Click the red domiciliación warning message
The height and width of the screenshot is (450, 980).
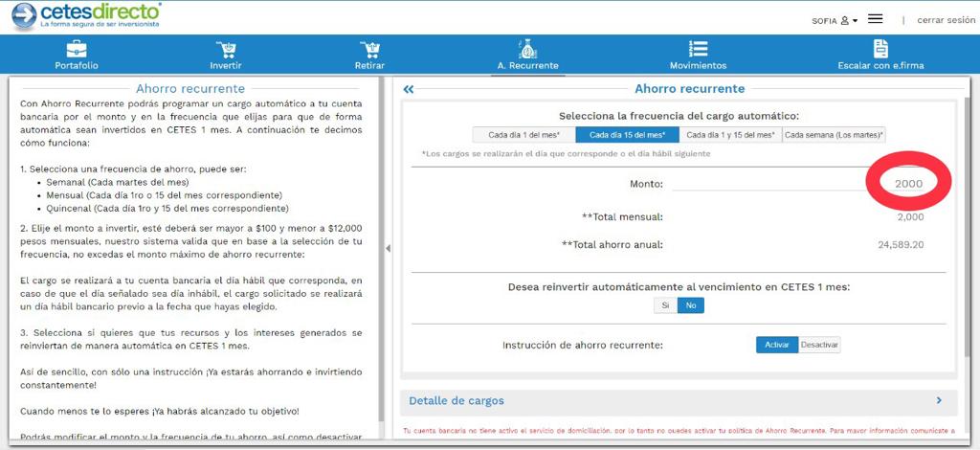679,431
